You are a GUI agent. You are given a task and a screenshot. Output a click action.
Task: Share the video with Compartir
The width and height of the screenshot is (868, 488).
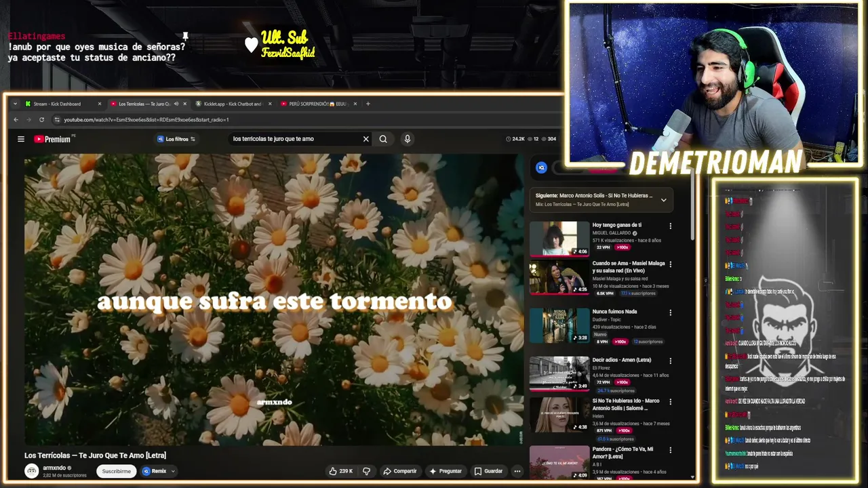(x=400, y=471)
